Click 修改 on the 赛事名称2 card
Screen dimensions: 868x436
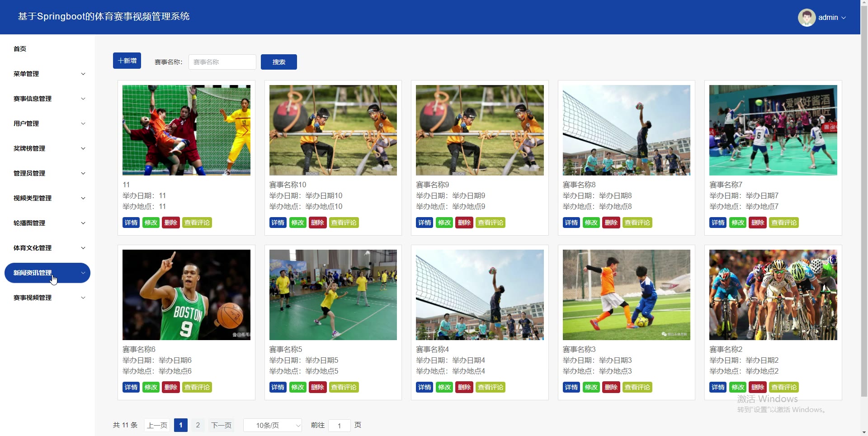738,387
